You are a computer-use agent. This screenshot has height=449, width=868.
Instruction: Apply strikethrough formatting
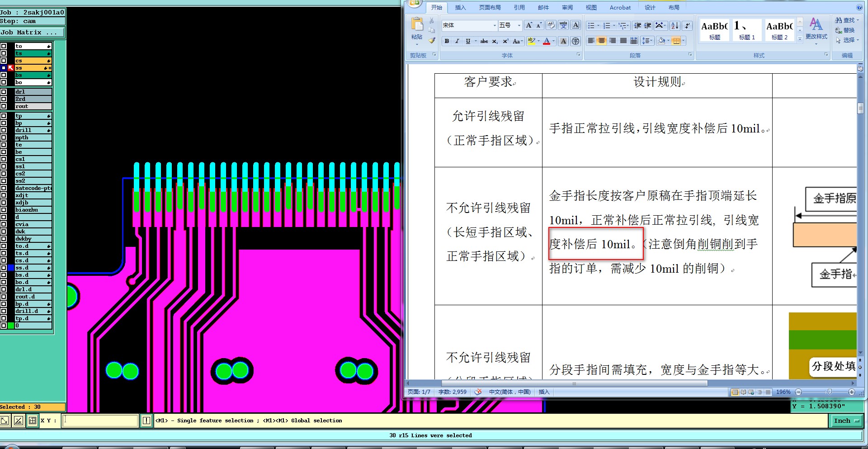(484, 41)
